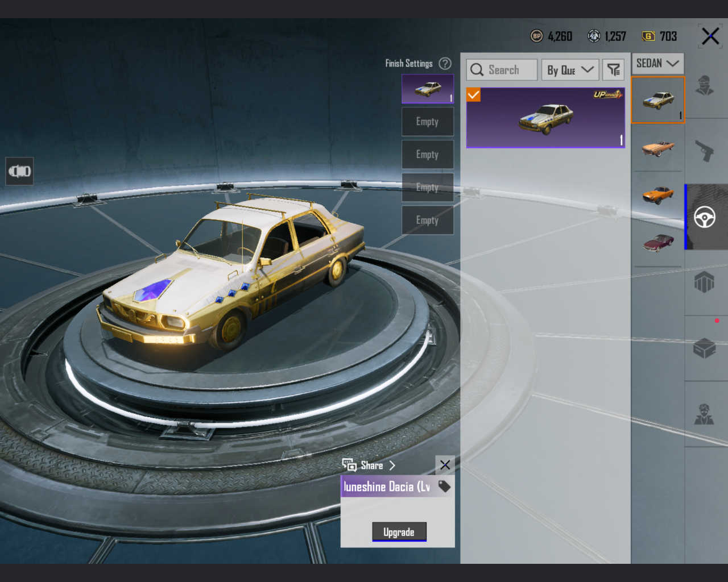728x582 pixels.
Task: Click the Finish Settings label
Action: pos(409,64)
